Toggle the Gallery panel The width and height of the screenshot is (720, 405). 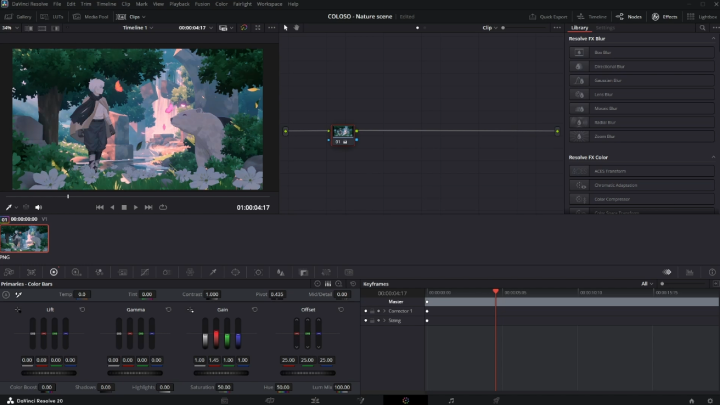pyautogui.click(x=18, y=17)
